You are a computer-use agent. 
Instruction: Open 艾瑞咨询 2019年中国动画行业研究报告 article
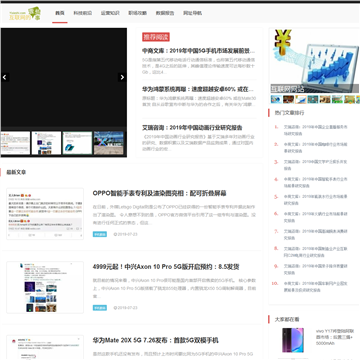[x=192, y=128]
